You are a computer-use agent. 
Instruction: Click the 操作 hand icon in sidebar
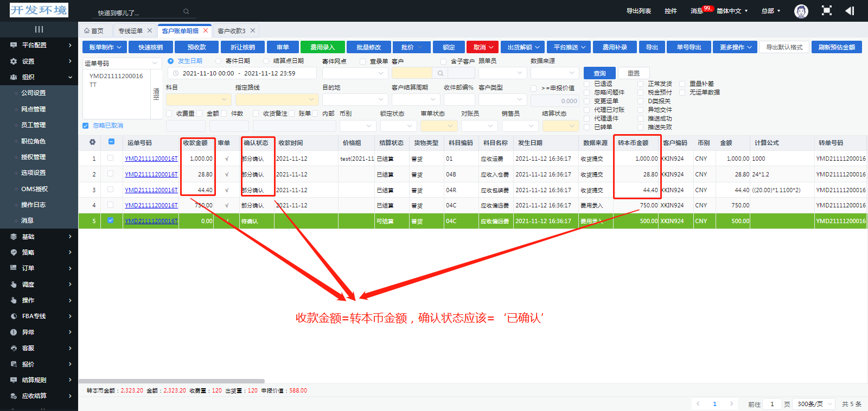coord(14,300)
